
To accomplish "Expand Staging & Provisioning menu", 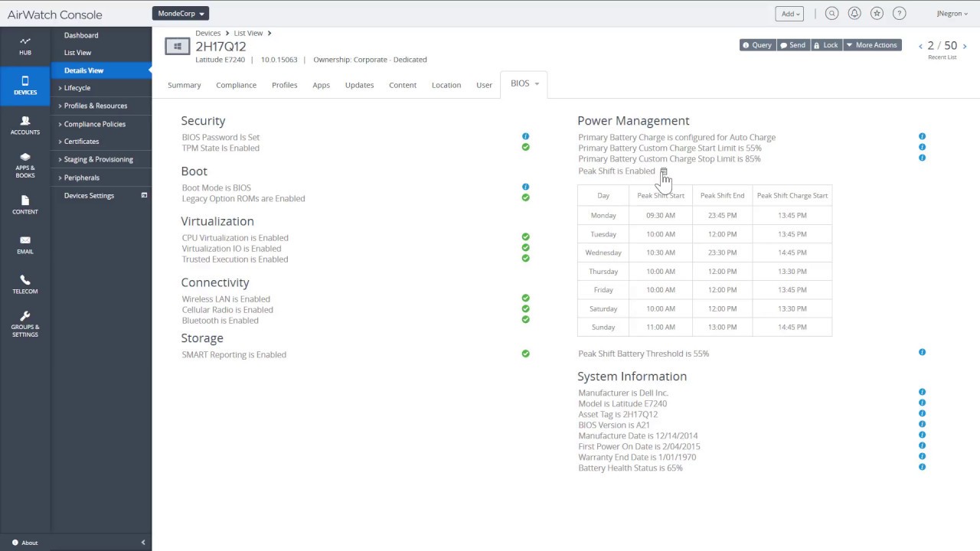I will tap(95, 159).
